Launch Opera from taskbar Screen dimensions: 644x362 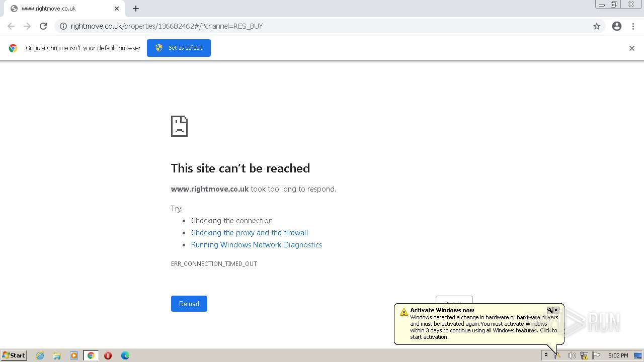pyautogui.click(x=108, y=355)
